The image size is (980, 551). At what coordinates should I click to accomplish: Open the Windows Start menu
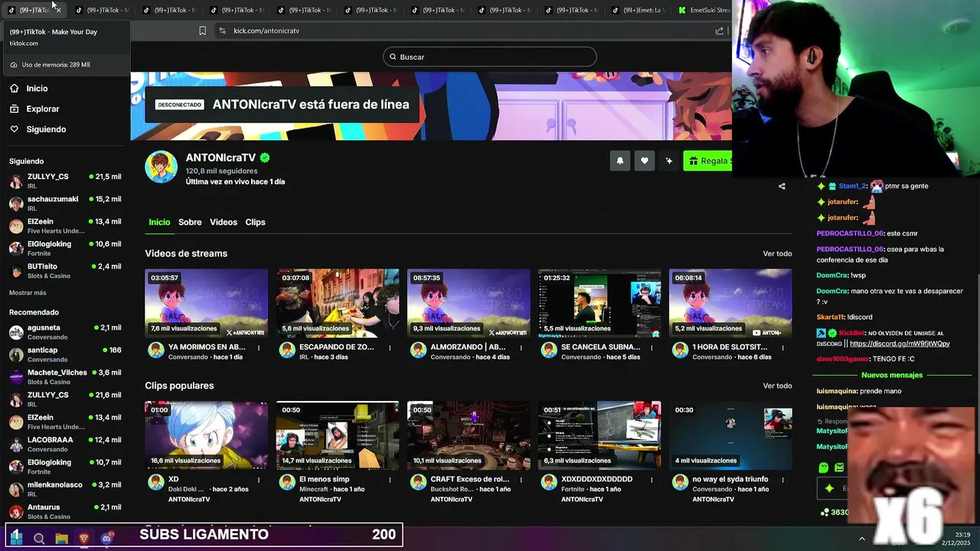16,538
